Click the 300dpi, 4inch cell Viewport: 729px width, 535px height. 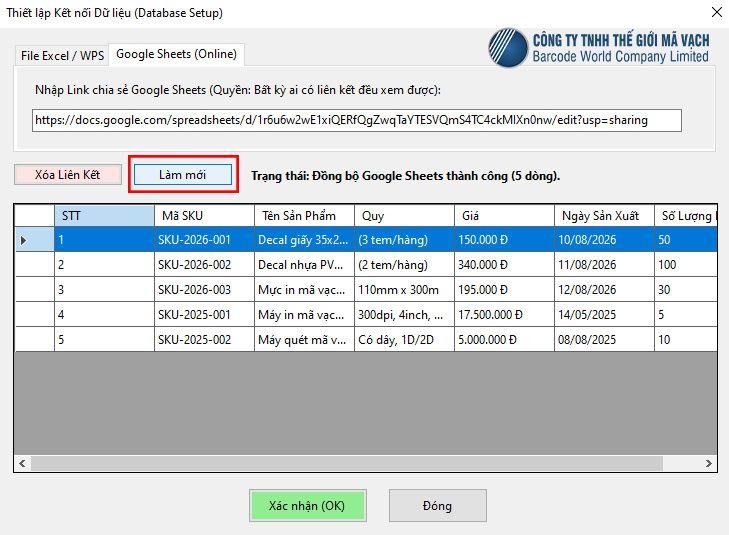tap(404, 315)
